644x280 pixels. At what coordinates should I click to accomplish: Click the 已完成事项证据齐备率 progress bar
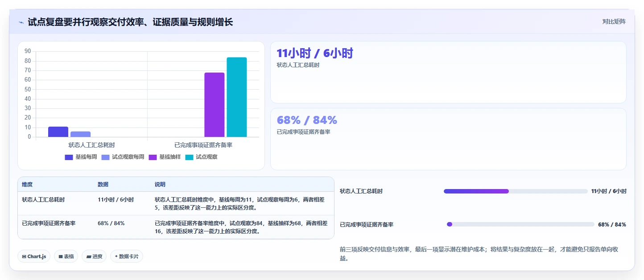[520, 224]
